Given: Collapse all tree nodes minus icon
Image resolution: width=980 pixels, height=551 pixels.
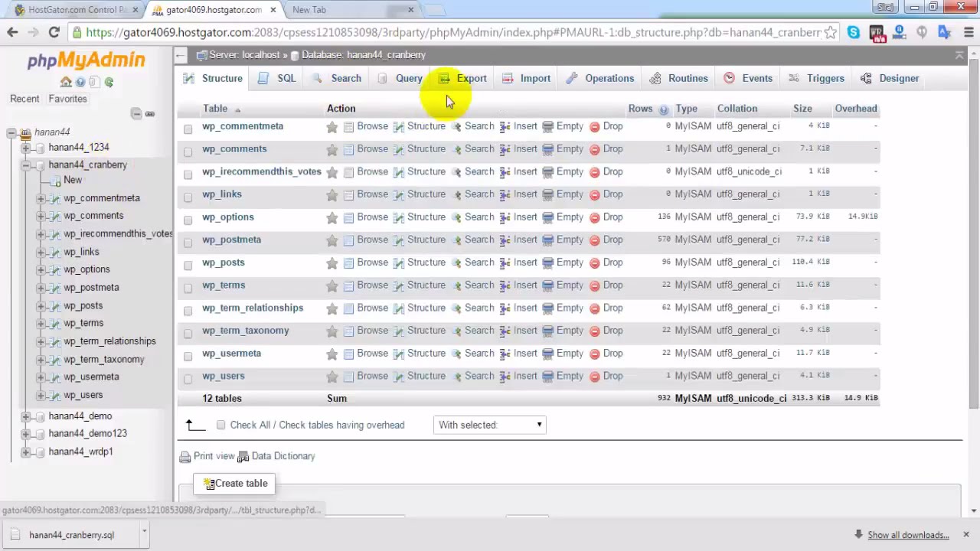Looking at the screenshot, I should coord(136,114).
